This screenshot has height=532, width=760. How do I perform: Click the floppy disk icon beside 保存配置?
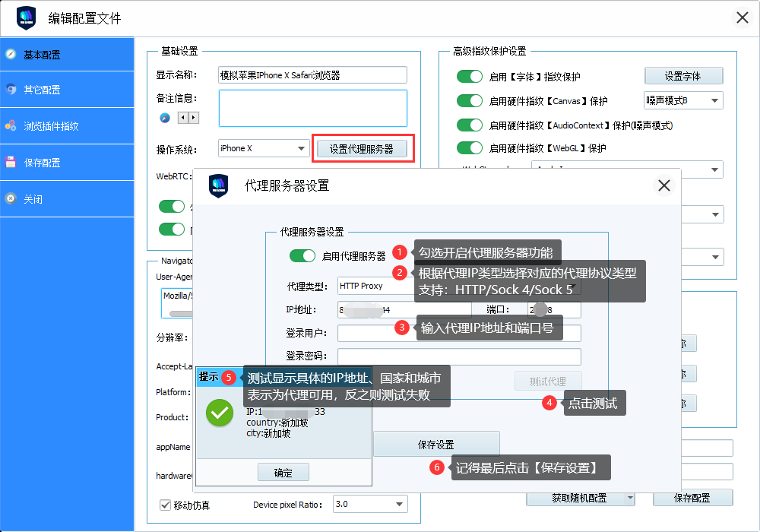coord(11,162)
